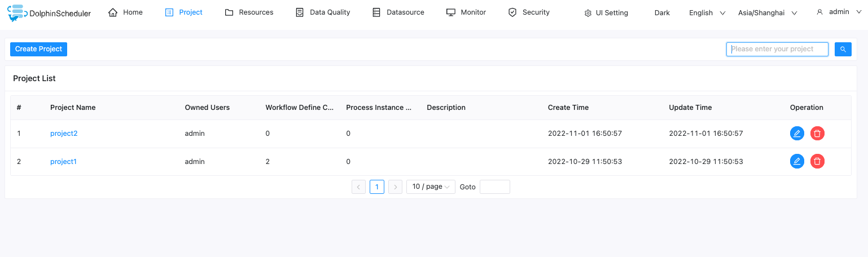Focus the Goto page input box
The height and width of the screenshot is (257, 868).
(495, 187)
